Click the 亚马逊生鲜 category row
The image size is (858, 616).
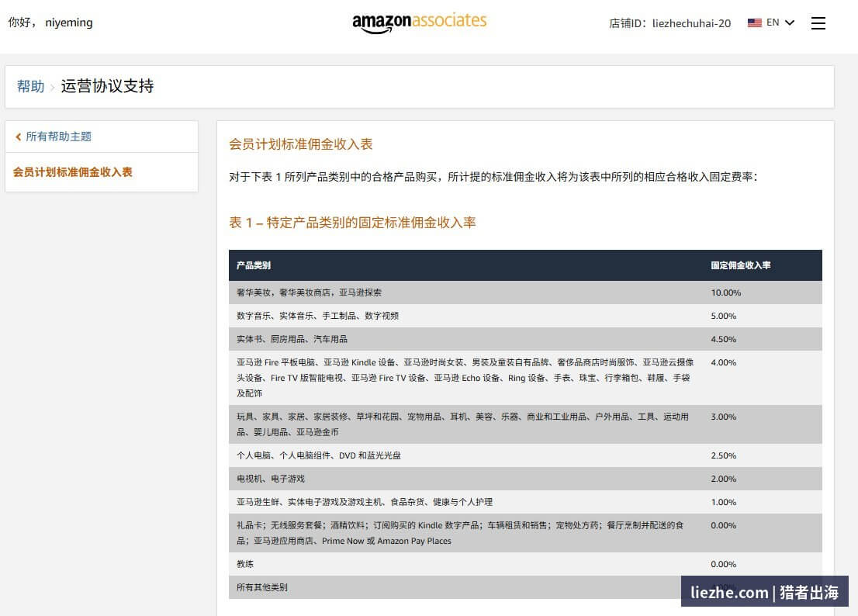[x=525, y=502]
